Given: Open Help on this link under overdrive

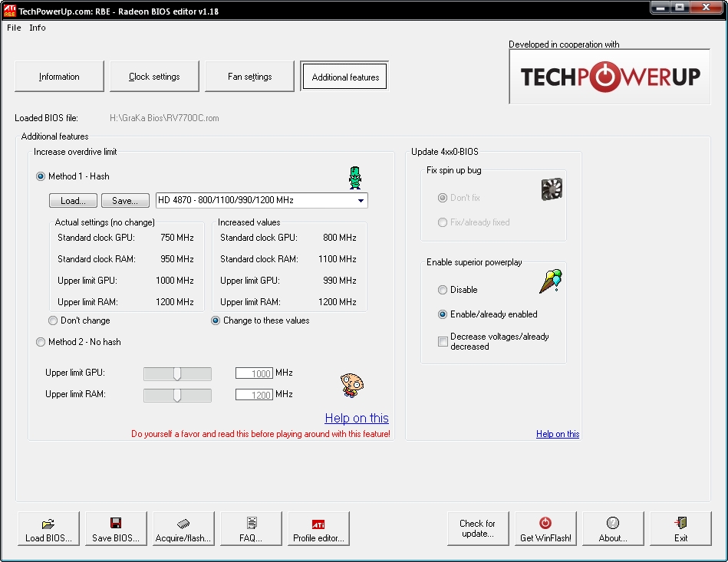Looking at the screenshot, I should (357, 418).
